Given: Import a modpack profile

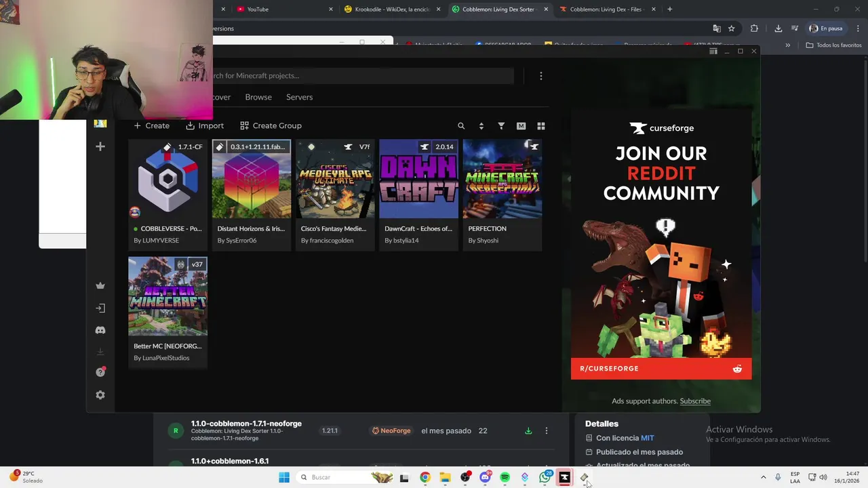Looking at the screenshot, I should 205,125.
